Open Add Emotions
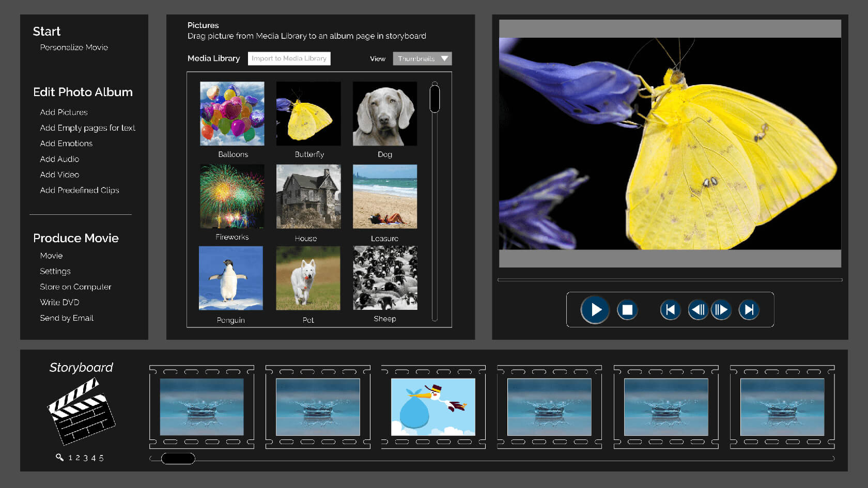868x488 pixels. 66,144
